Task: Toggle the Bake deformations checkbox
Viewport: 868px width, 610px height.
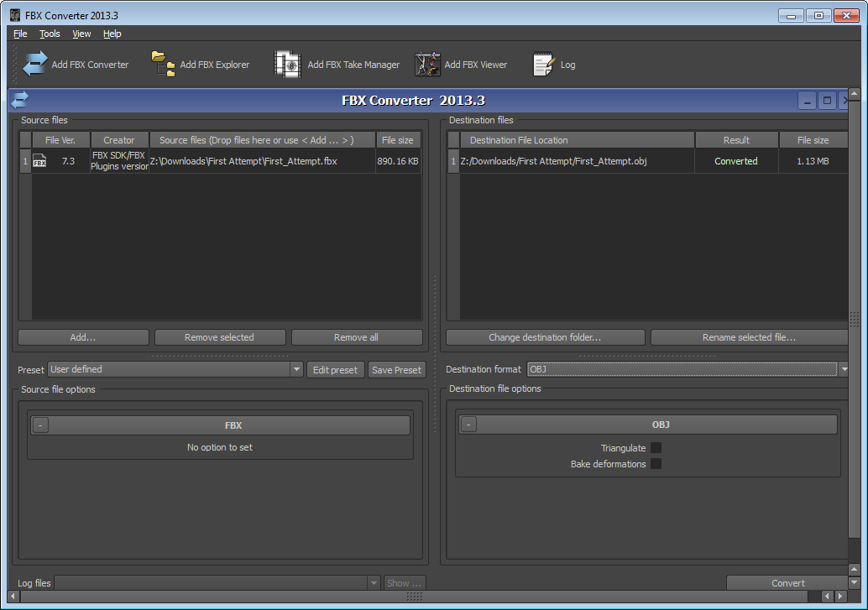Action: click(656, 464)
